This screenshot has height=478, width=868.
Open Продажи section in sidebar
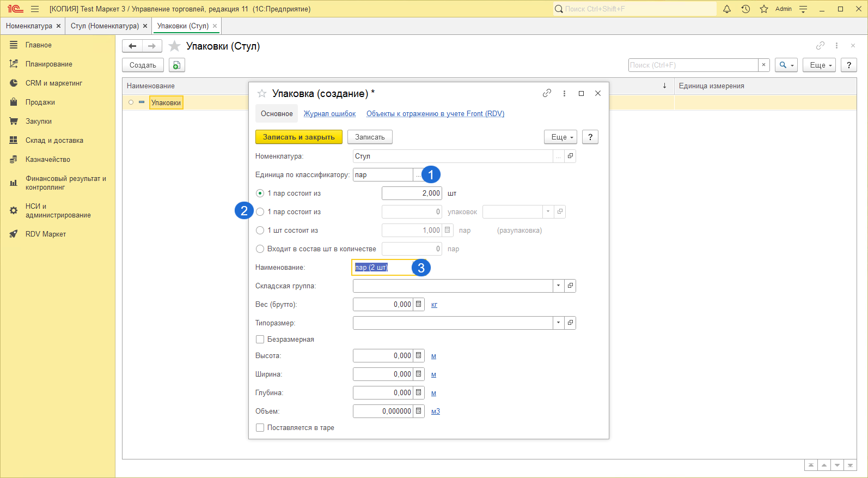[40, 102]
